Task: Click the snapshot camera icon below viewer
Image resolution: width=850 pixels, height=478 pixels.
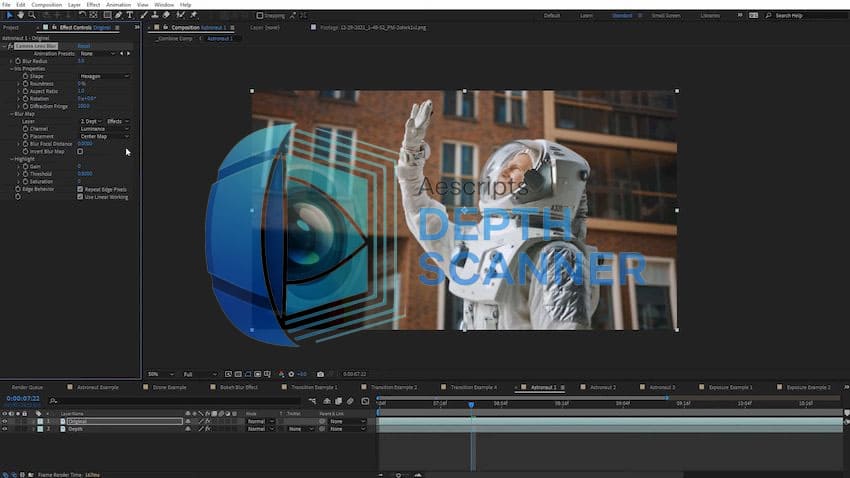Action: point(320,374)
